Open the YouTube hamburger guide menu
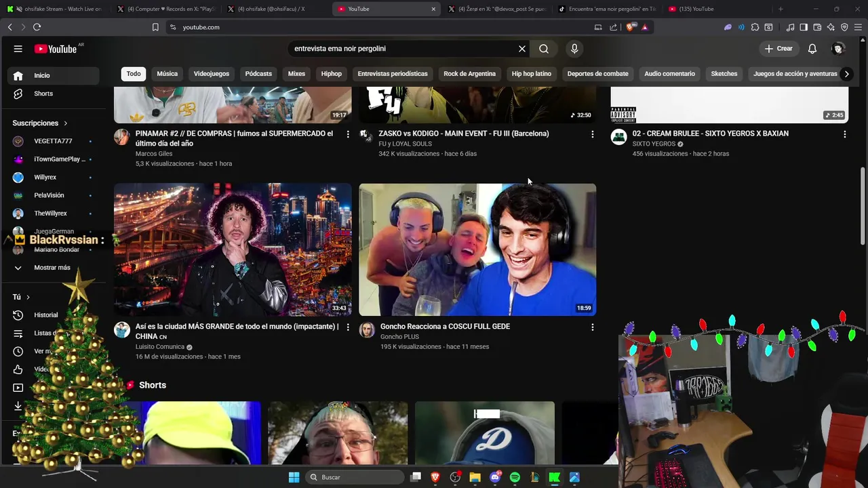 [x=18, y=49]
